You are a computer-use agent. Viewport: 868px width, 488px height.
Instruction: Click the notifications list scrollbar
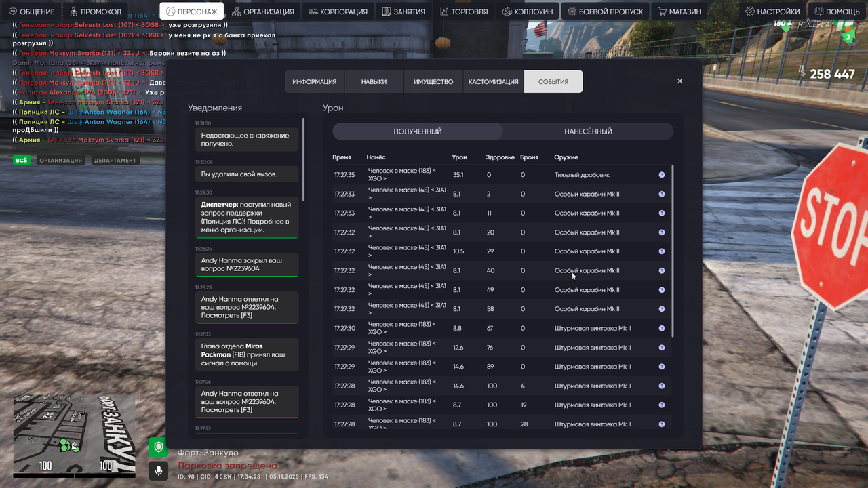point(303,159)
